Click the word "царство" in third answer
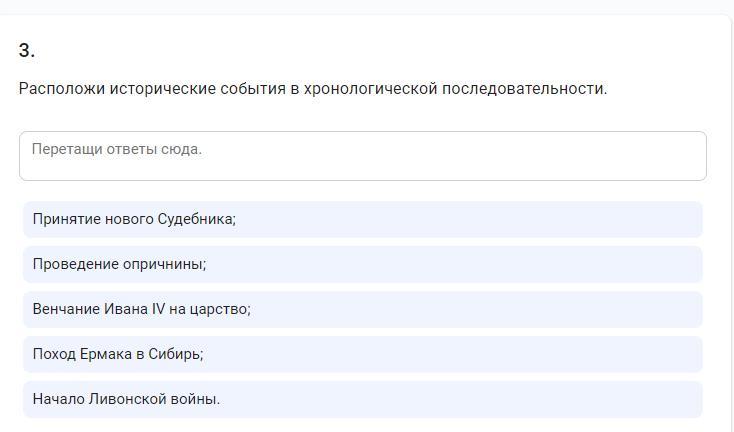The height and width of the screenshot is (432, 734). [x=221, y=309]
